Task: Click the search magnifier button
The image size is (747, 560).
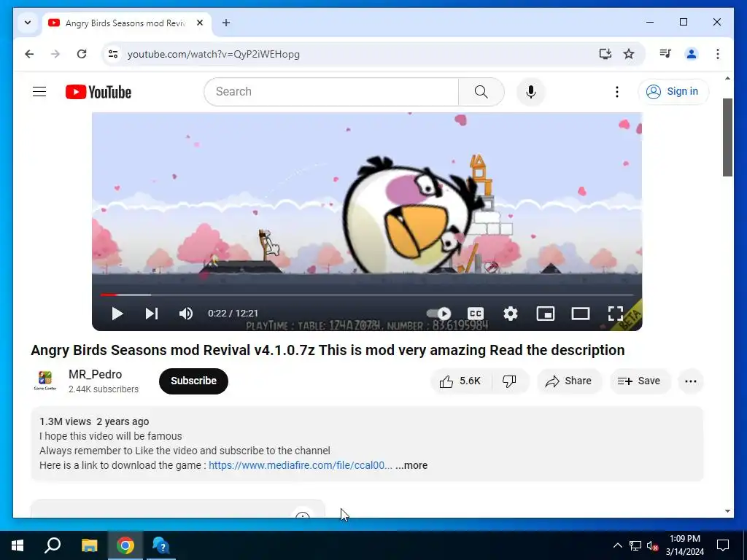Action: point(481,91)
